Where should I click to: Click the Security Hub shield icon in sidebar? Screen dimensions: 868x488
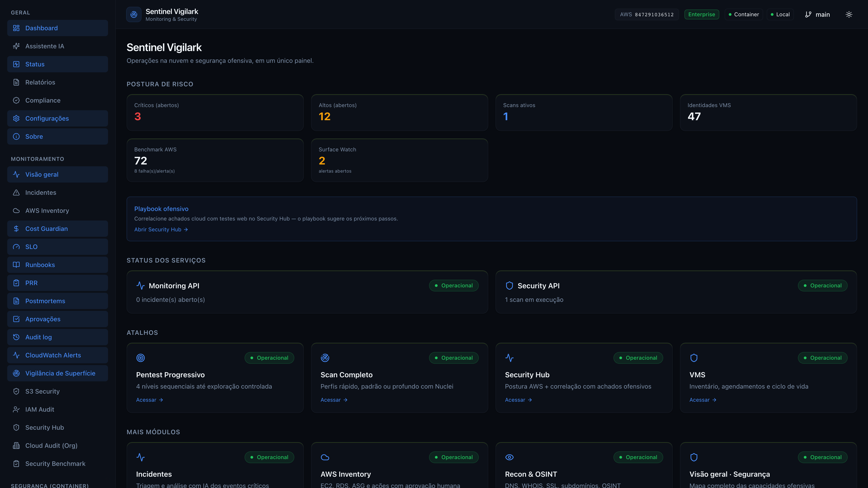pos(16,427)
